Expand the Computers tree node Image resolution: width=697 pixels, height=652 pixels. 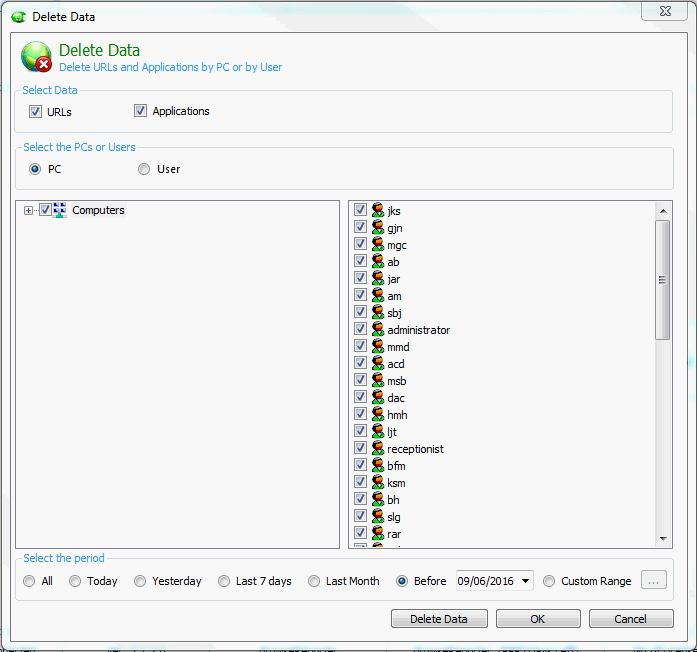tap(28, 210)
